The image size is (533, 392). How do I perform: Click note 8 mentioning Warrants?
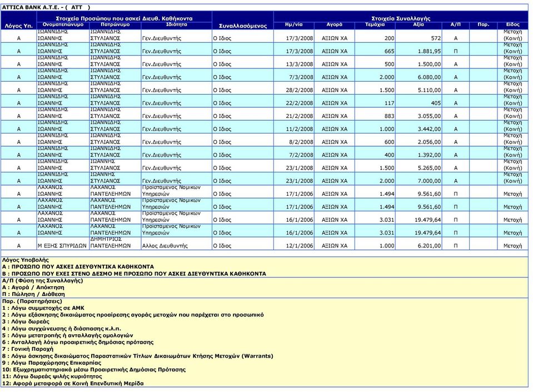tap(138, 356)
